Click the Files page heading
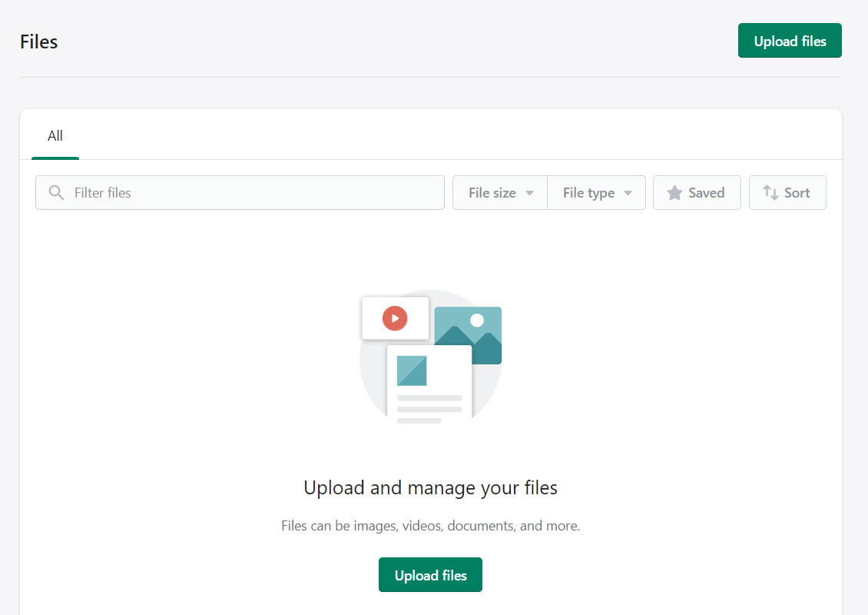 tap(38, 42)
